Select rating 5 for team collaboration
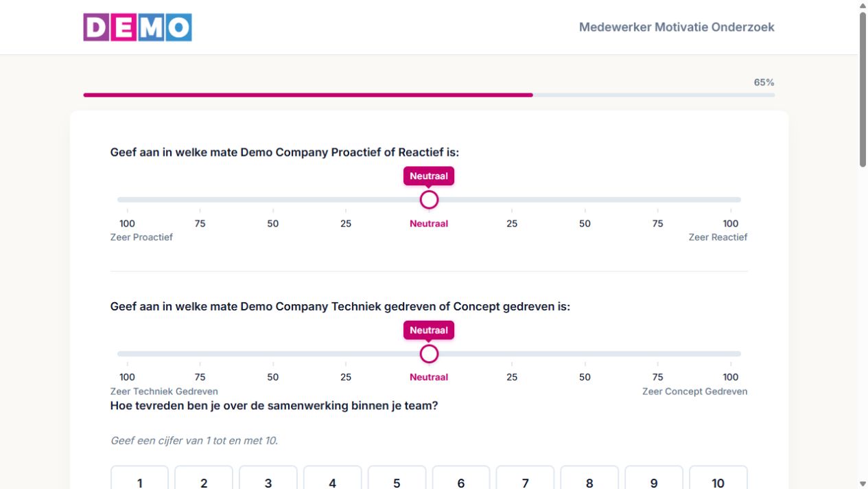This screenshot has height=489, width=868. tap(397, 478)
